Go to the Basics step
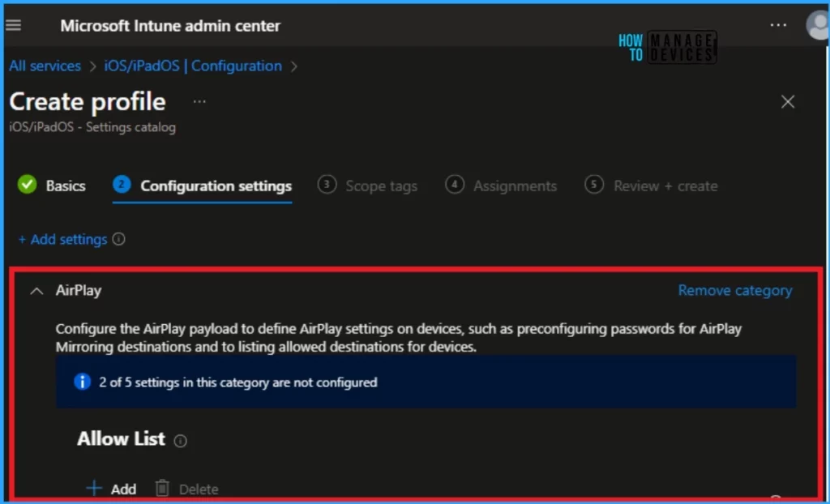The height and width of the screenshot is (504, 830). [52, 186]
